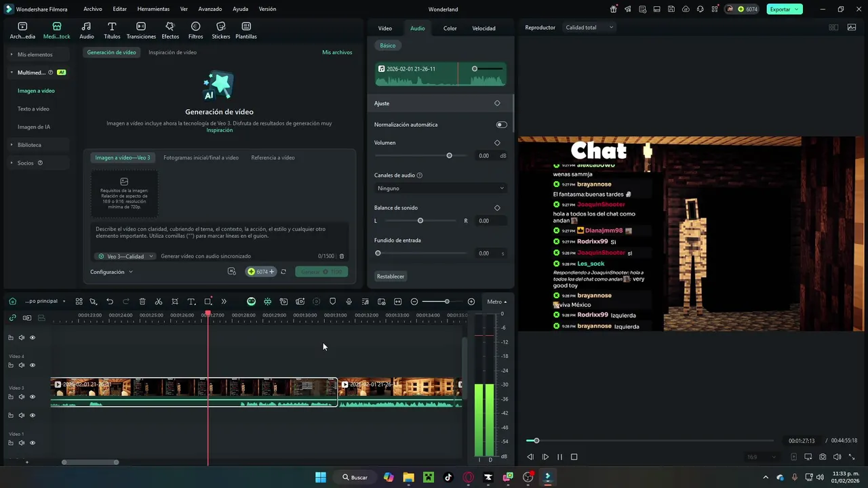
Task: Mute the Vídeo 4 track speaker
Action: coord(21,365)
